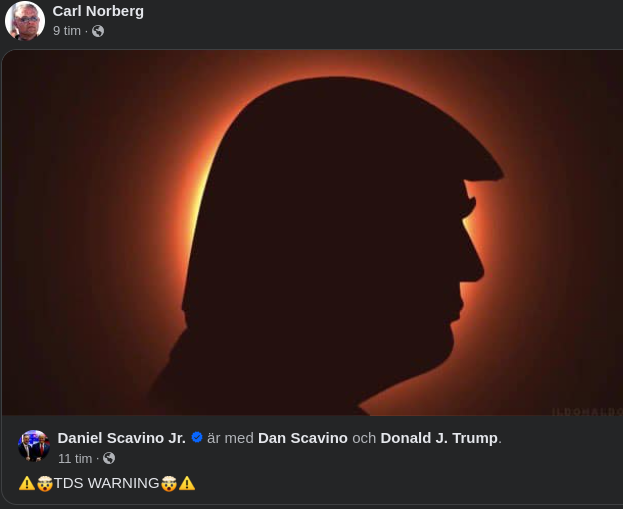Image resolution: width=623 pixels, height=509 pixels.
Task: Click the exploding head emoji after "WARNING"
Action: 169,483
